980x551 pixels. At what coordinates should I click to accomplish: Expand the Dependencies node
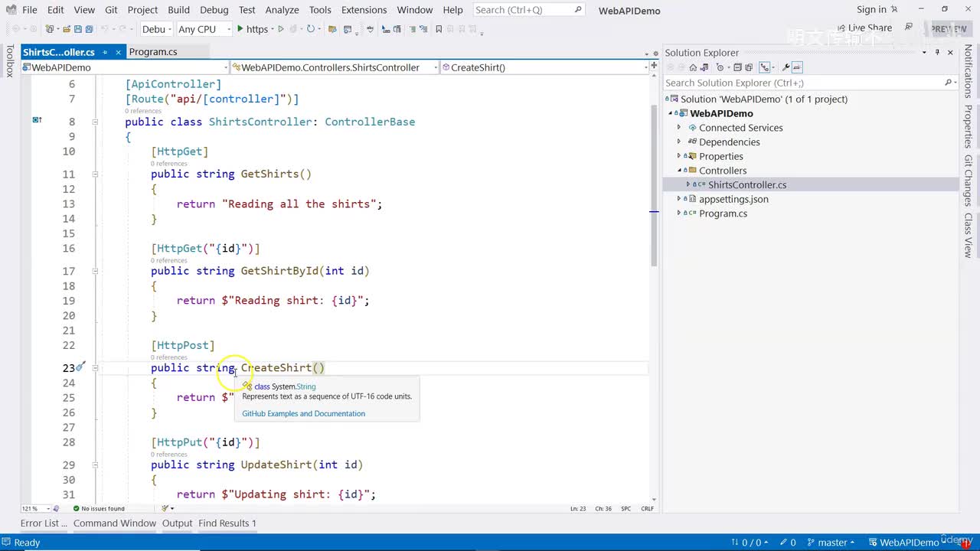679,142
